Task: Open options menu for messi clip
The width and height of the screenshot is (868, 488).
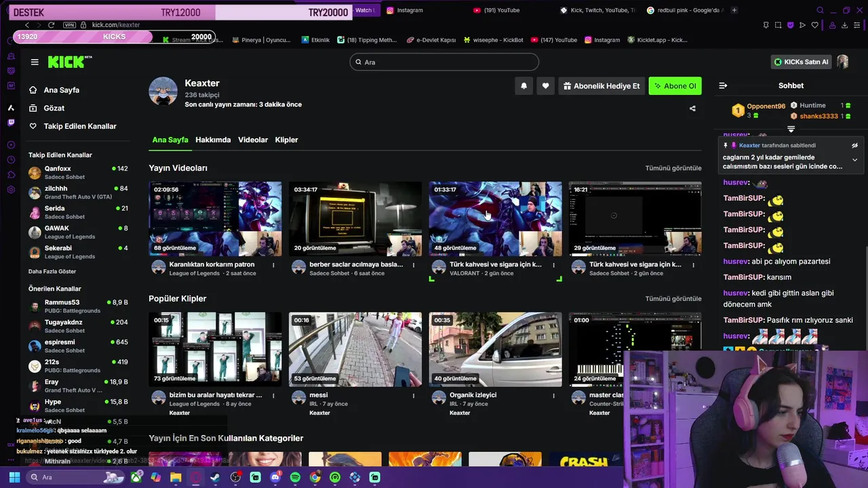Action: [414, 395]
